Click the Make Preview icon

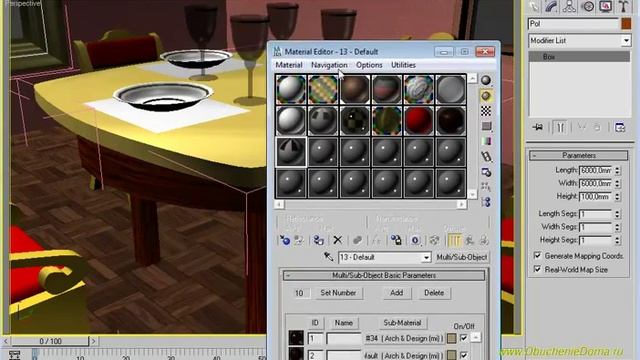click(486, 156)
